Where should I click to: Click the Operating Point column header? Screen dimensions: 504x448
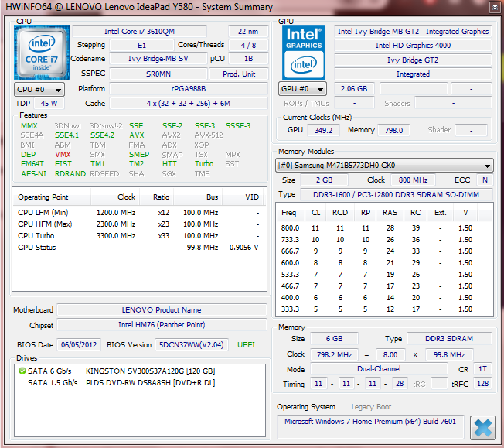[x=52, y=197]
